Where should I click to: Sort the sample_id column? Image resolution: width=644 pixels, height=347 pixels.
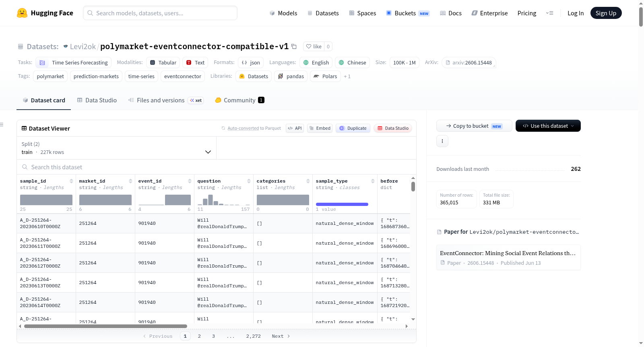coord(71,181)
